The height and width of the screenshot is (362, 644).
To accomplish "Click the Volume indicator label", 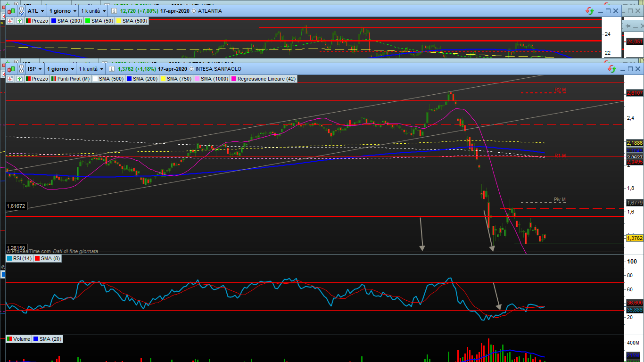I will [21, 339].
